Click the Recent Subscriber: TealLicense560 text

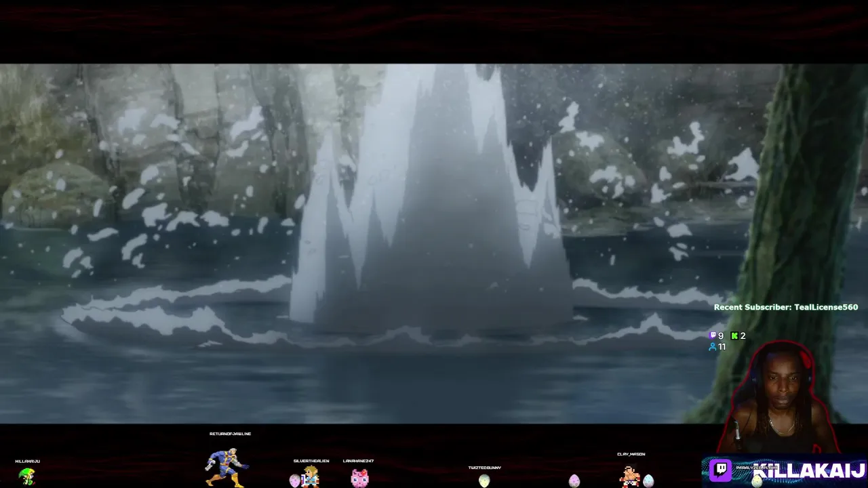pyautogui.click(x=786, y=307)
